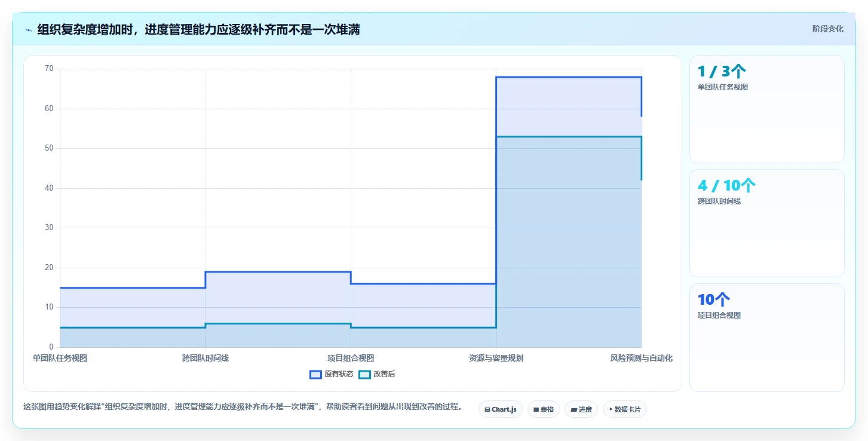
Task: Open the 跨团队时间线 data card
Action: [766, 223]
